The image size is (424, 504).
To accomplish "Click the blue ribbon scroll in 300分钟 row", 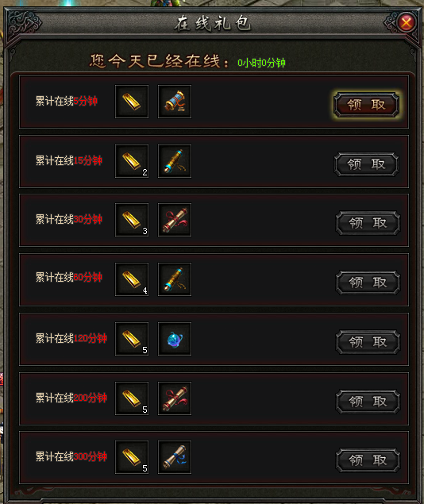I will click(175, 457).
